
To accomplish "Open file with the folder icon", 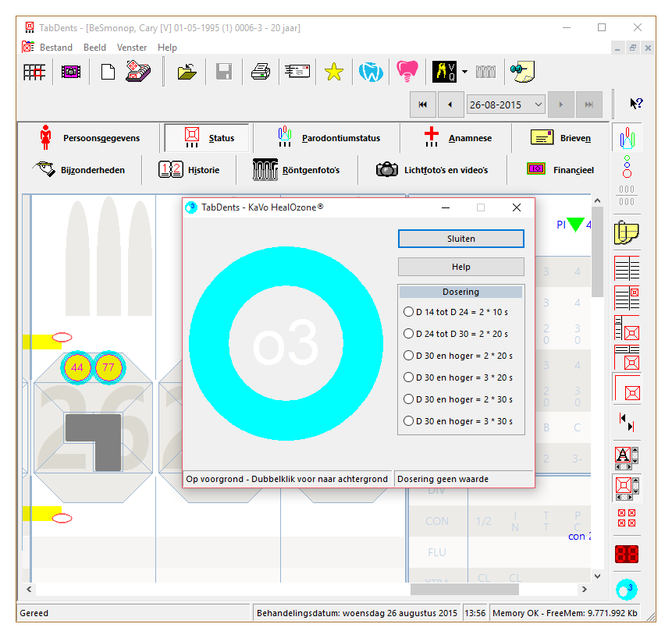I will click(187, 72).
